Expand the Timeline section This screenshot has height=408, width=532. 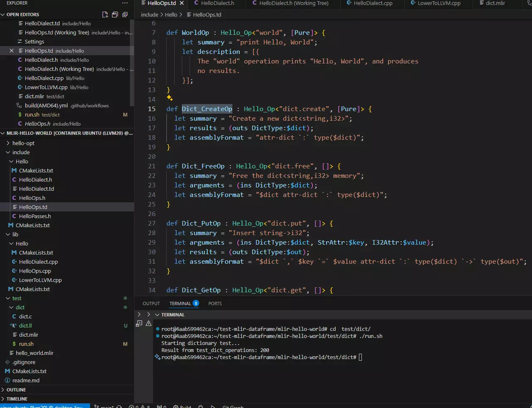point(3,399)
